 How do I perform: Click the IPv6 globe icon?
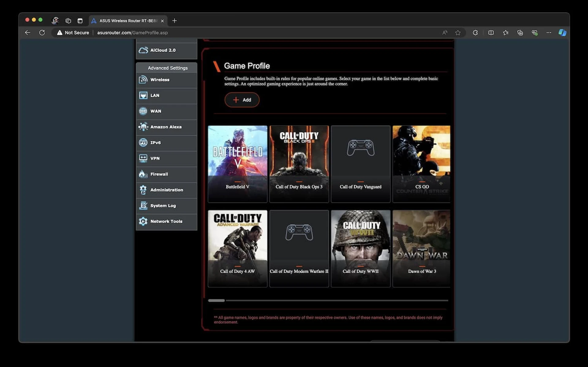click(x=143, y=143)
